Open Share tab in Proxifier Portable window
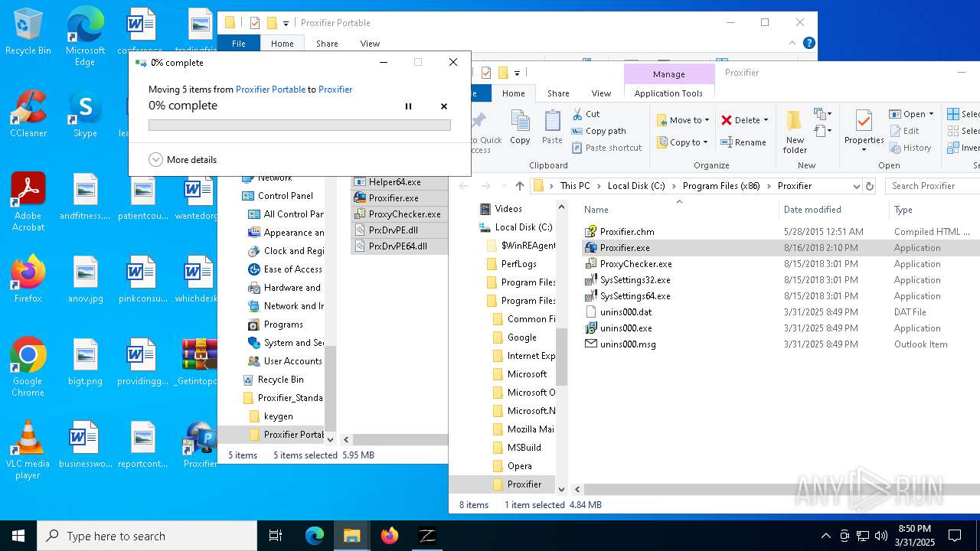Viewport: 980px width, 551px height. click(327, 44)
